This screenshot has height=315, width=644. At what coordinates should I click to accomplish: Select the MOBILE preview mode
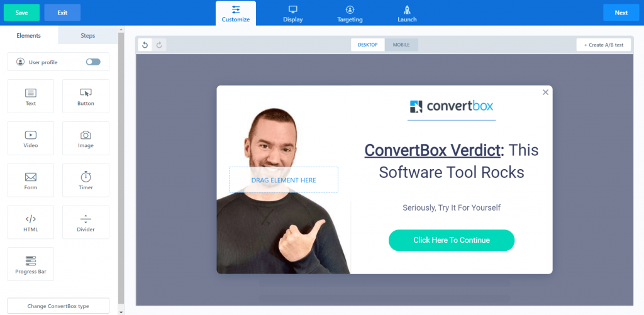pyautogui.click(x=401, y=45)
